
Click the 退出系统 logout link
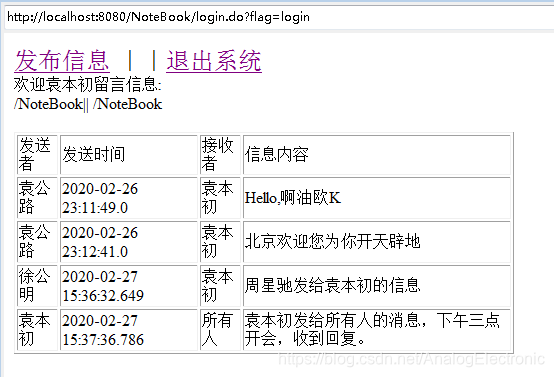pos(214,61)
